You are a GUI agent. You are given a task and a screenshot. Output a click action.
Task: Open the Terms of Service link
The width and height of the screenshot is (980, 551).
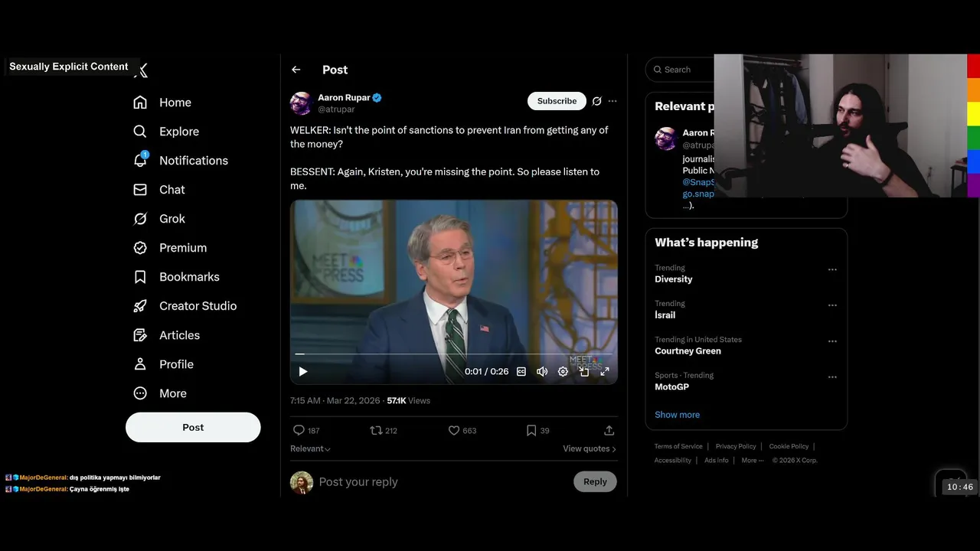(678, 446)
